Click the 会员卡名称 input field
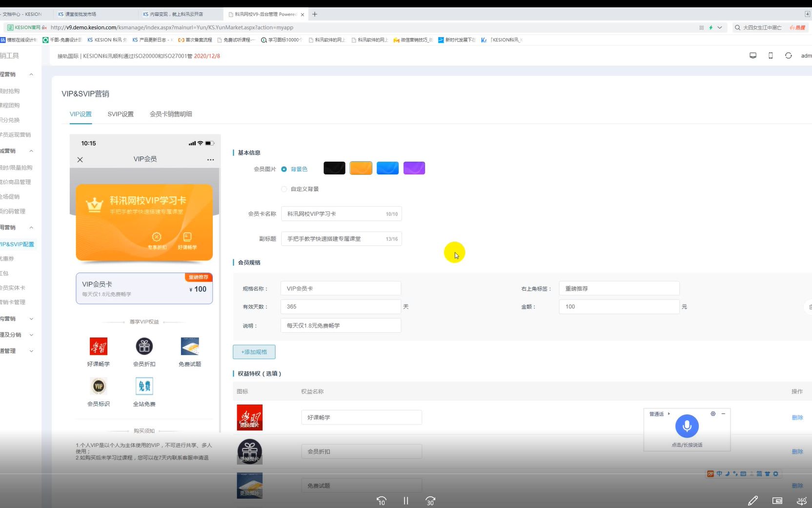Viewport: 812px width, 508px height. tap(341, 214)
